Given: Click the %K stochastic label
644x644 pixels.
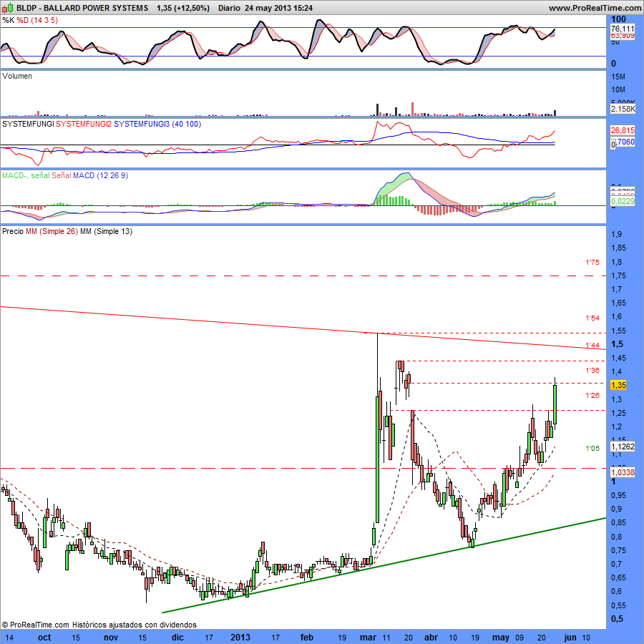Looking at the screenshot, I should pos(8,20).
